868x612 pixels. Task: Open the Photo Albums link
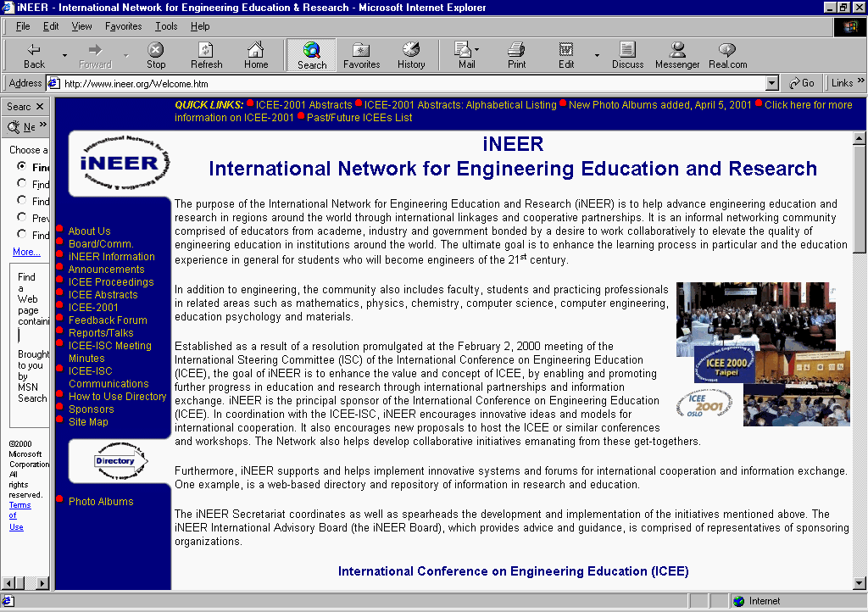pos(101,502)
